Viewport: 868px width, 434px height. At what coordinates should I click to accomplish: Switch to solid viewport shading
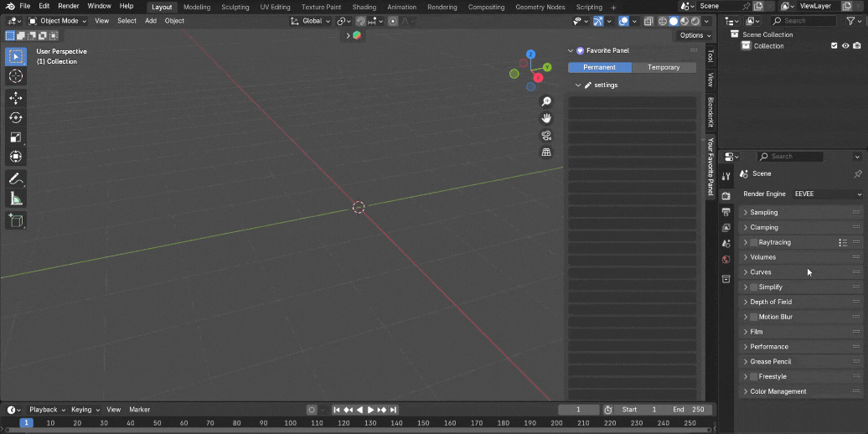[x=674, y=21]
